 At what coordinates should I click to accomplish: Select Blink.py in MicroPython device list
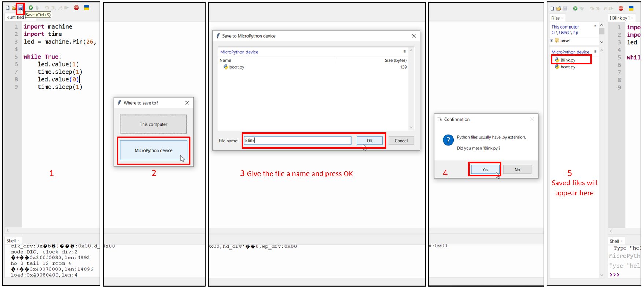pos(568,60)
